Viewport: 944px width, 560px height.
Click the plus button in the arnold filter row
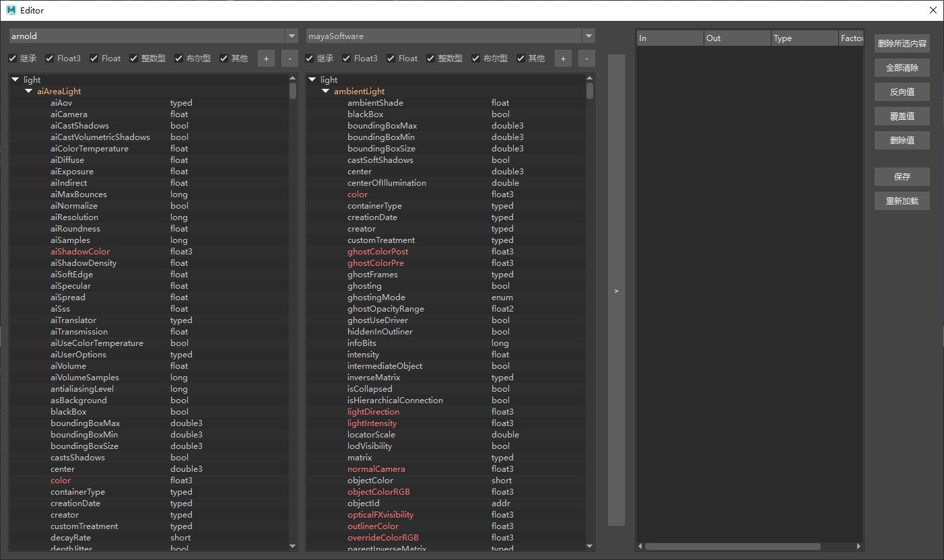[x=266, y=59]
